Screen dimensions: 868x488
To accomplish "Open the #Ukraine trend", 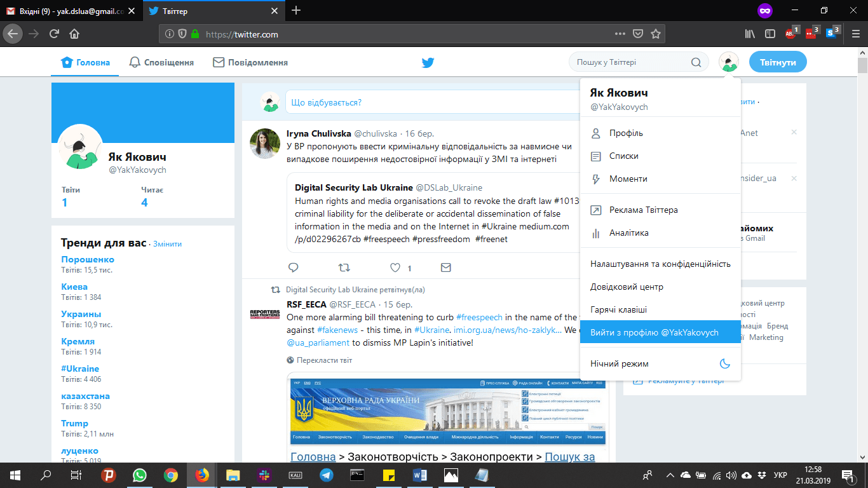I will click(x=80, y=369).
